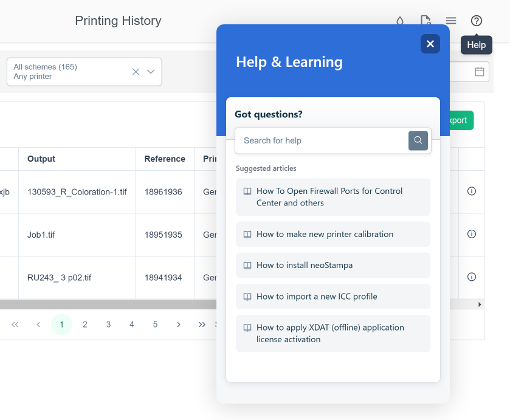This screenshot has width=510, height=420.
Task: Expand the All schemes dropdown
Action: 150,72
